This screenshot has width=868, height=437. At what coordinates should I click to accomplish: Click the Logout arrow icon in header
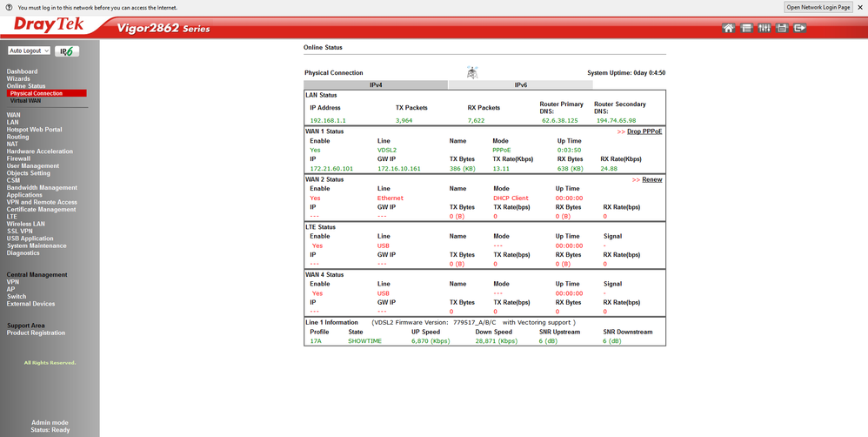tap(800, 29)
